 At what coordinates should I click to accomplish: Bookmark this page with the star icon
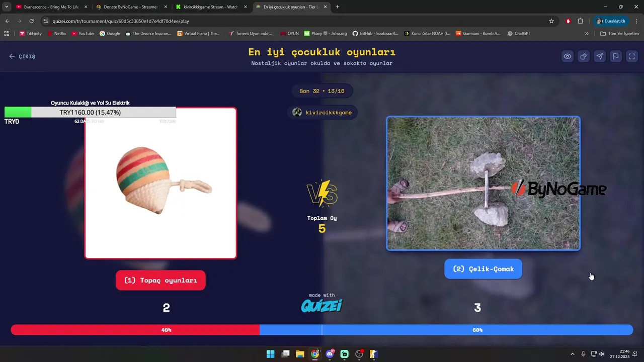(x=551, y=21)
